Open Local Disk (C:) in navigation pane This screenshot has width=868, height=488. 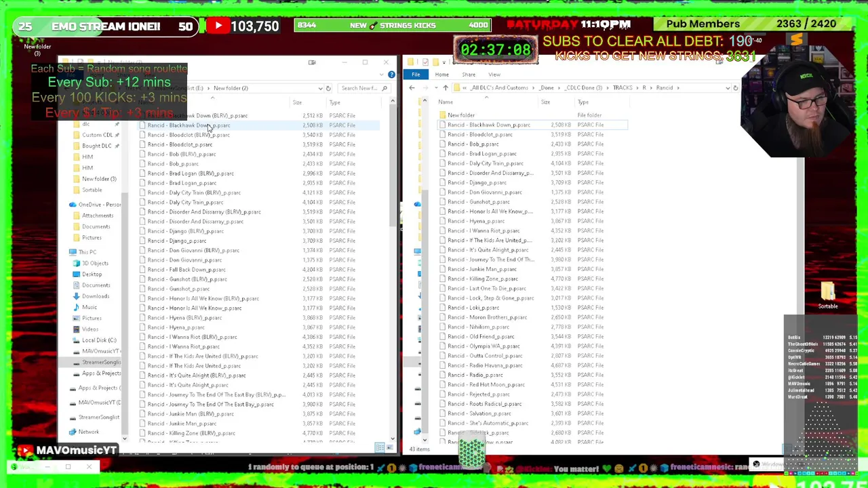point(94,340)
